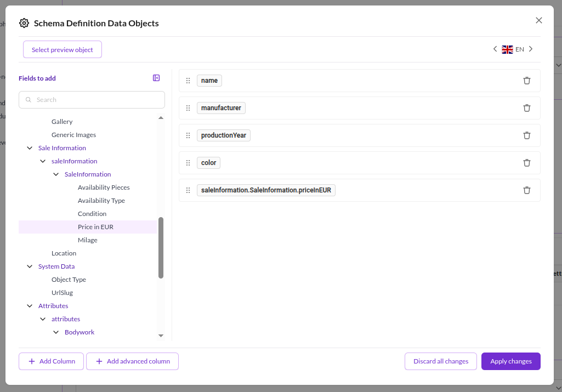Select the Milage field

coord(88,241)
